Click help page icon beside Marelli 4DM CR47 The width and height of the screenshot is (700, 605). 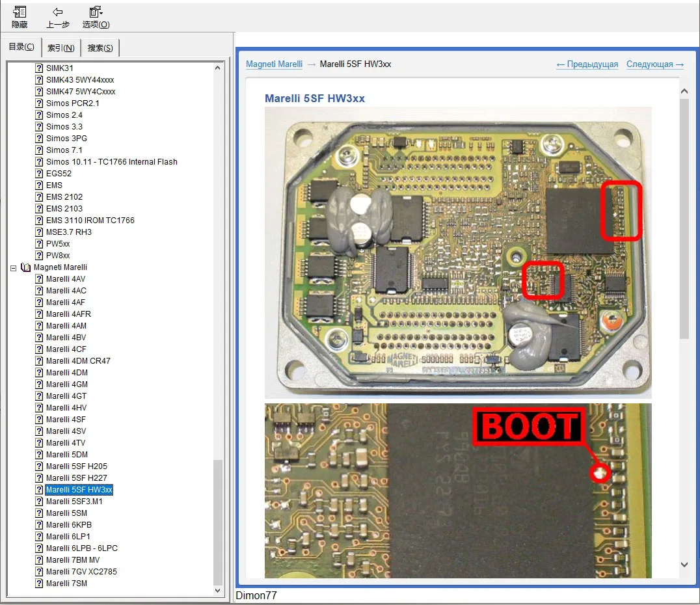tap(39, 361)
